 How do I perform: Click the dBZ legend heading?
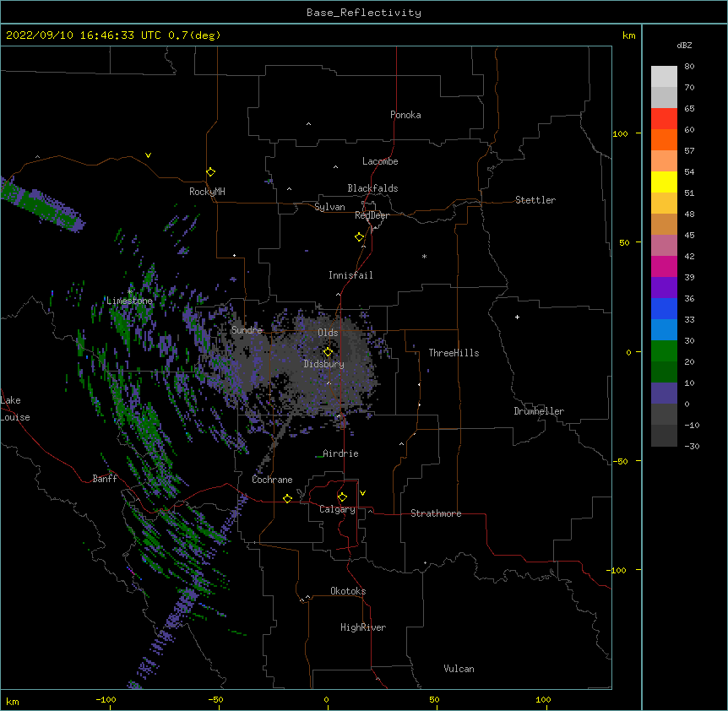[x=684, y=45]
